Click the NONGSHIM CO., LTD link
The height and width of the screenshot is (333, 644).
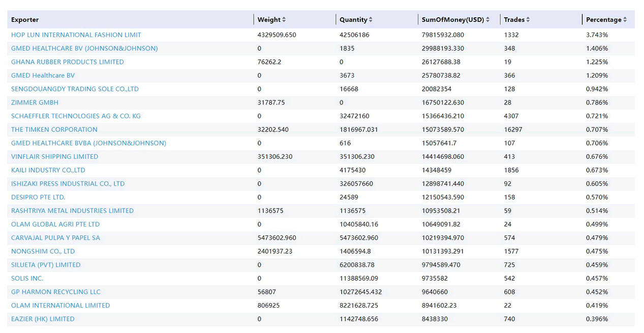(x=43, y=251)
